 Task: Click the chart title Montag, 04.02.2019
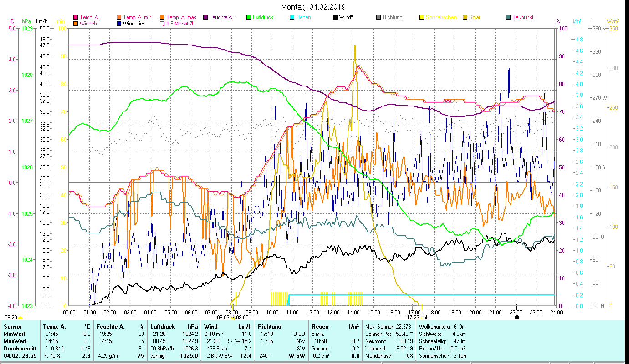tap(313, 7)
